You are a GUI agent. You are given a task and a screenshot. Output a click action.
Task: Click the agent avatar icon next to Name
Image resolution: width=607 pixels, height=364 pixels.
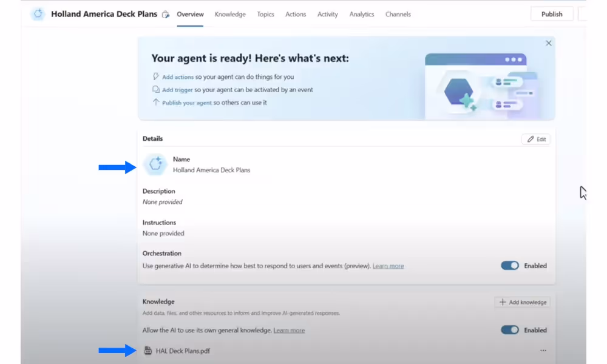click(155, 164)
